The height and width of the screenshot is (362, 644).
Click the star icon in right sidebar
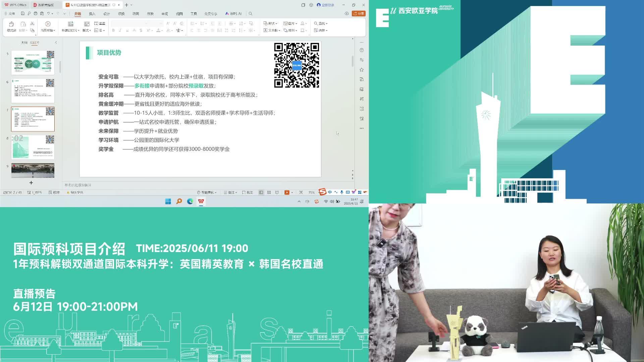pos(362,70)
